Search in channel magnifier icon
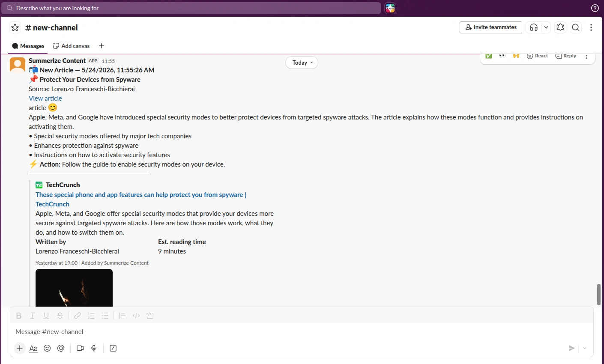The height and width of the screenshot is (364, 604). 576,27
